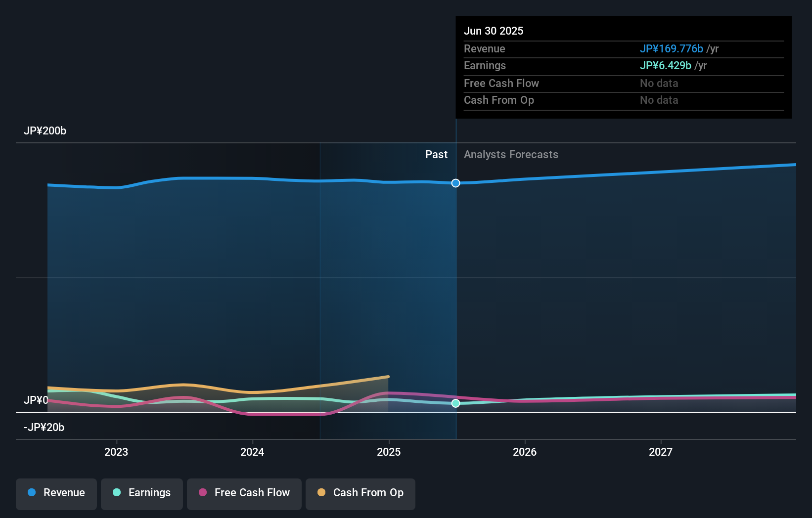Click the Free Cash Flow pink dot icon
Viewport: 812px width, 518px height.
pos(202,493)
